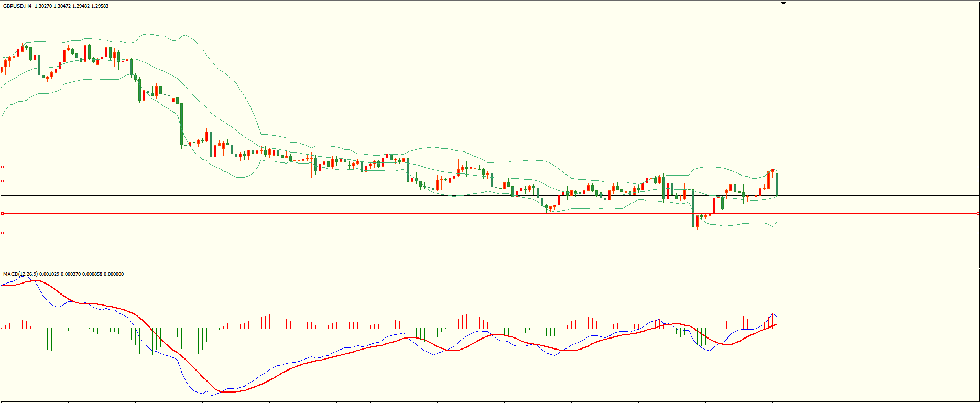Screen dimensions: 980x403
Task: Select the uppermost red horizontal line
Action: click(490, 167)
